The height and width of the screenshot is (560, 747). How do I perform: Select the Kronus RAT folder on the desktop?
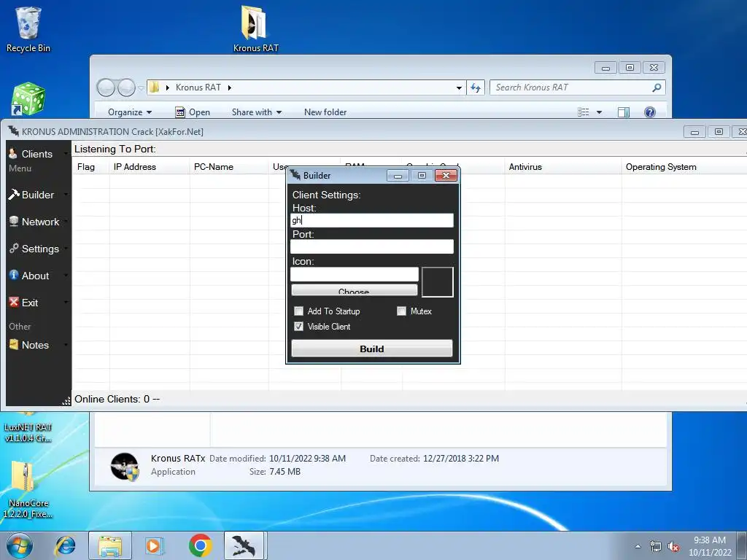pos(255,28)
